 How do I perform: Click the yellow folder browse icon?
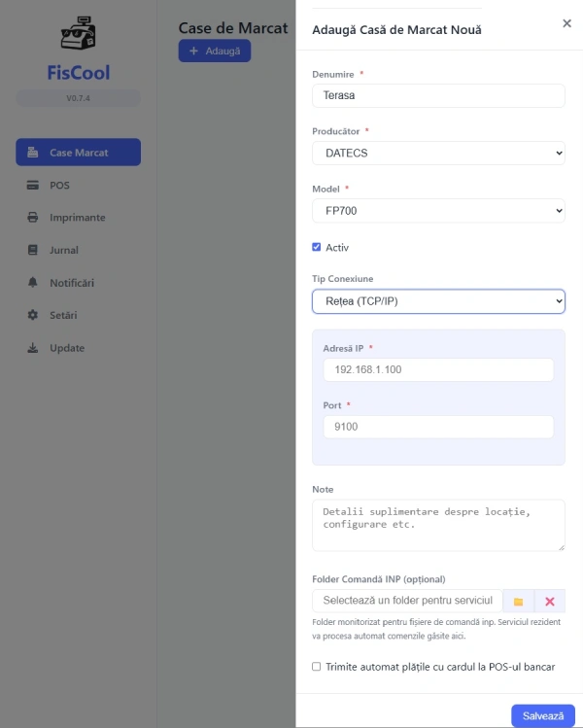[519, 602]
